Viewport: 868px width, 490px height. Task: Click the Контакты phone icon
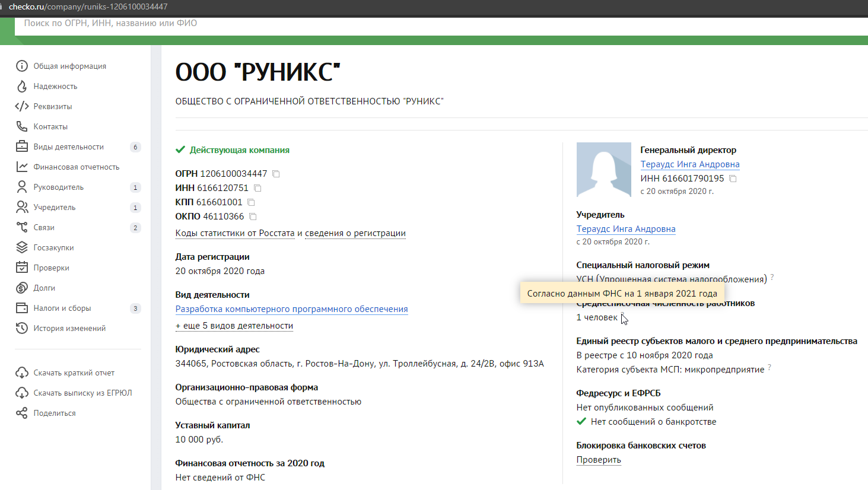pos(22,126)
